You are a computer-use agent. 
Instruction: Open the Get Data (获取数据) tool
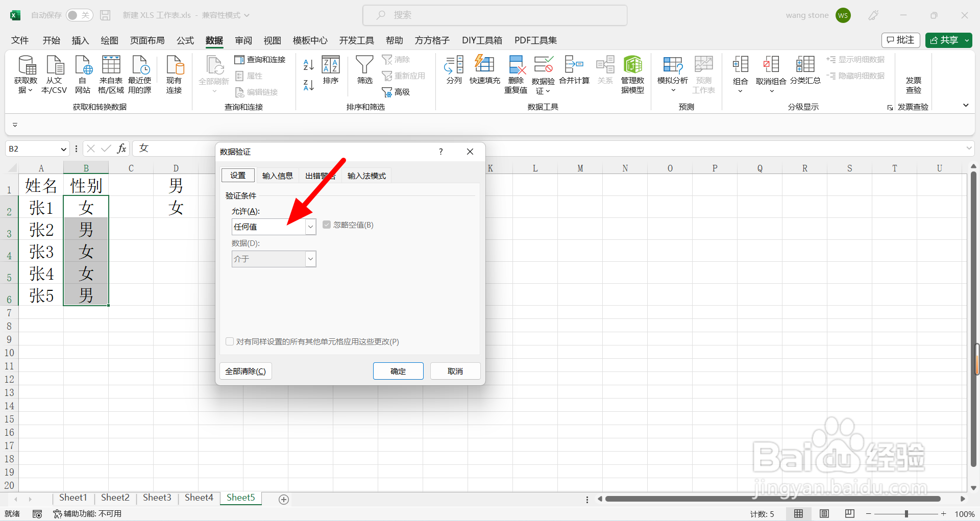[26, 75]
